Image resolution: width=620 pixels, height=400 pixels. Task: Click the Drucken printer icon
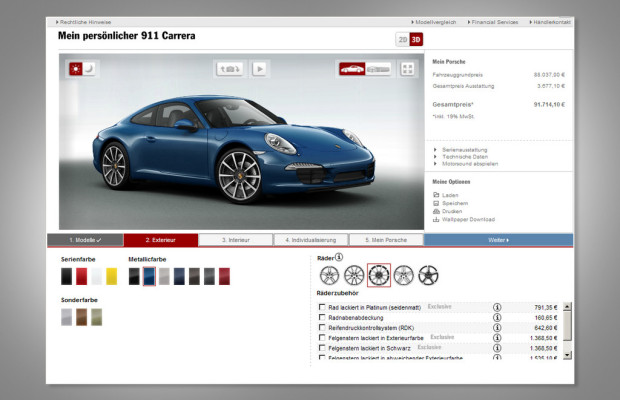(436, 211)
